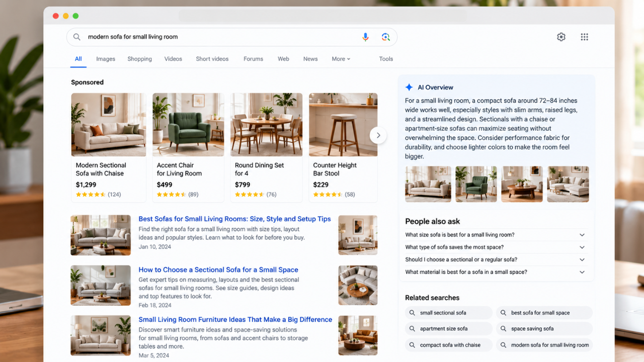The image size is (644, 362).
Task: Click the search icon beside 'apartment size sofa'
Action: [x=412, y=329]
